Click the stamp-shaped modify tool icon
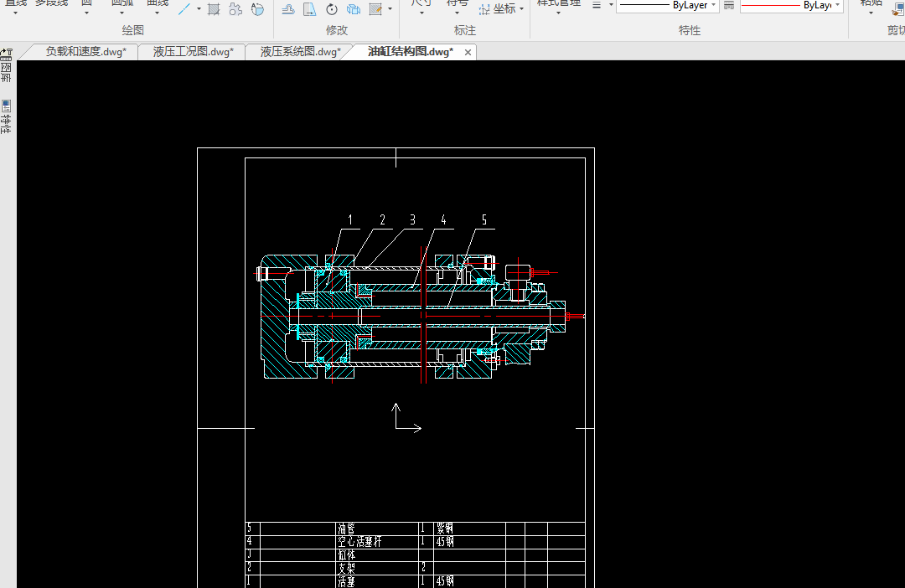The height and width of the screenshot is (588, 905). pos(287,9)
